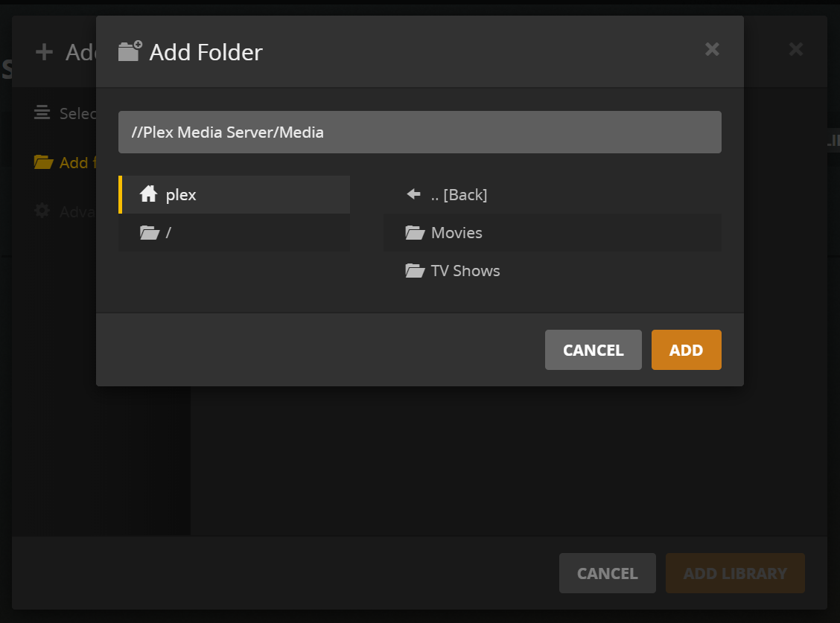Screen dimensions: 840x623
Task: Open the Movies folder icon
Action: (416, 232)
